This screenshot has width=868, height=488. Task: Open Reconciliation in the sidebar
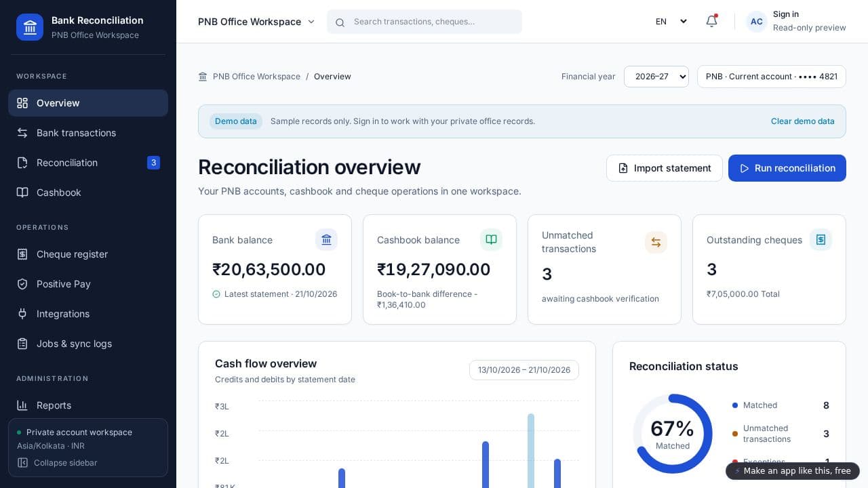click(x=88, y=163)
